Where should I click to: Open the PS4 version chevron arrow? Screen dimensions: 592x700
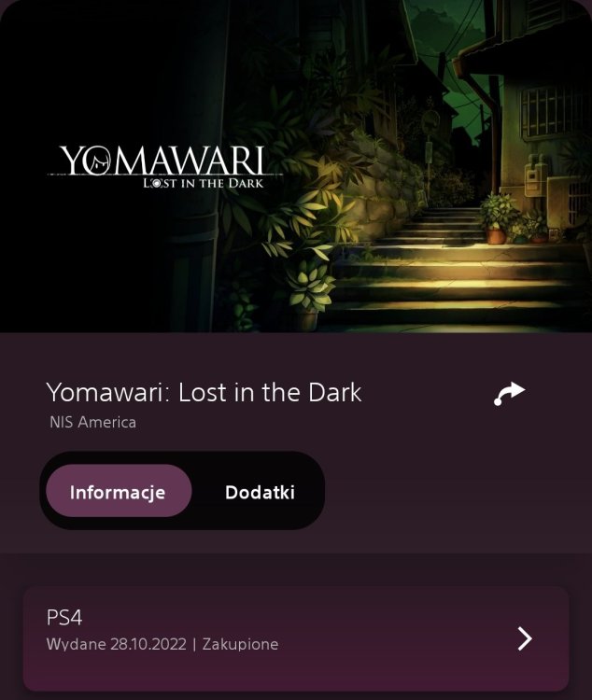tap(525, 638)
